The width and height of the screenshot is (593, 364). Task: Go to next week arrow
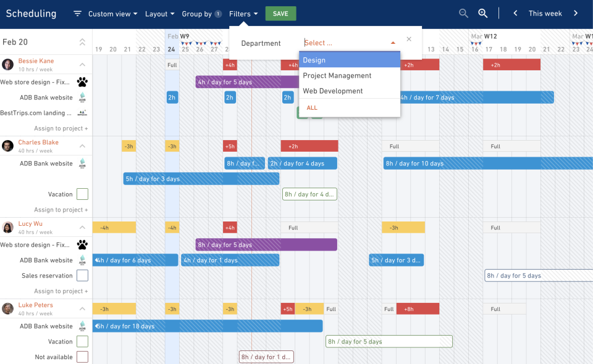[576, 13]
